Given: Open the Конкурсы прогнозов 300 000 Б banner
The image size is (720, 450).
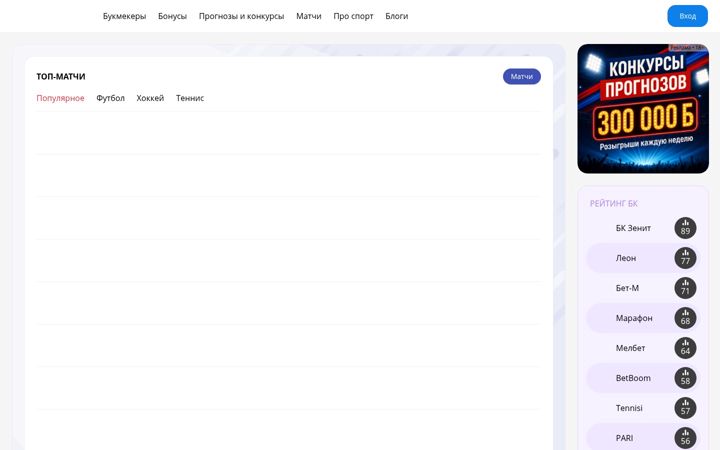Looking at the screenshot, I should 643,109.
